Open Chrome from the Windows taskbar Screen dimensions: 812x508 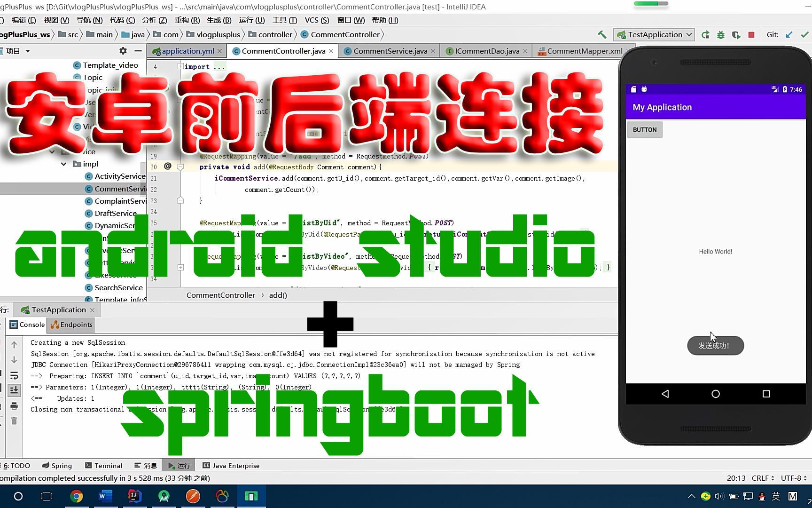pos(76,496)
